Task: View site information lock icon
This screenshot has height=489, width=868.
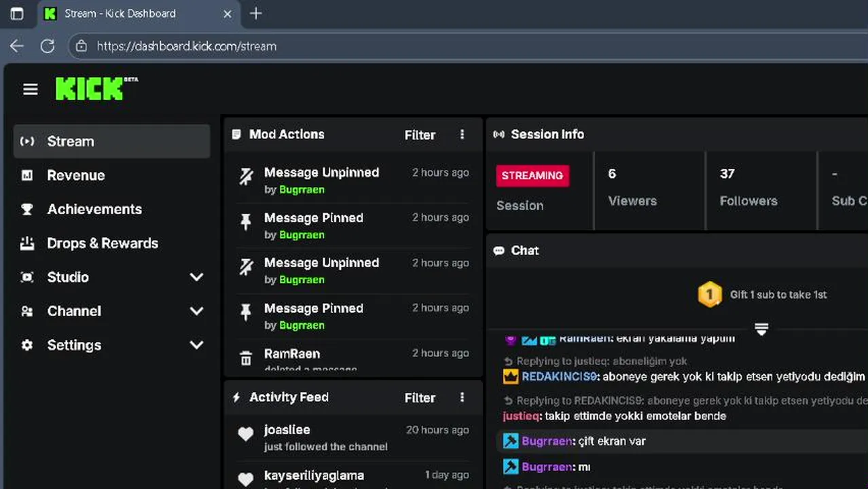Action: point(82,46)
